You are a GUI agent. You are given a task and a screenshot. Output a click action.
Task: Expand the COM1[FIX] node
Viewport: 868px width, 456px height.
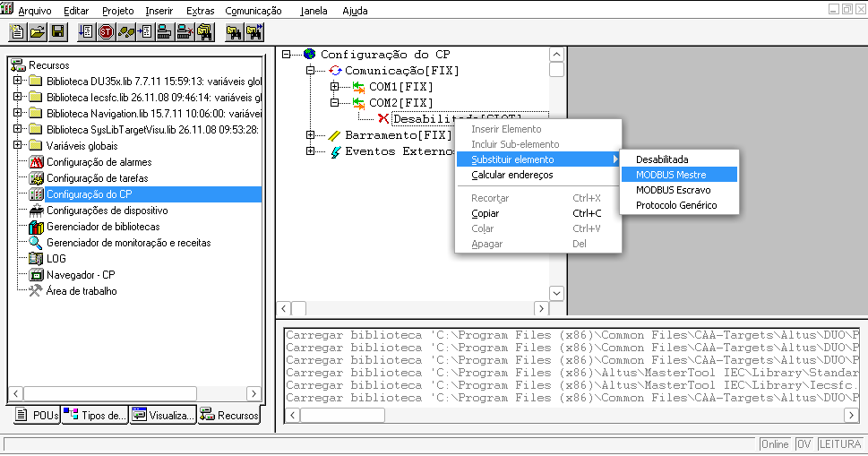tap(334, 86)
